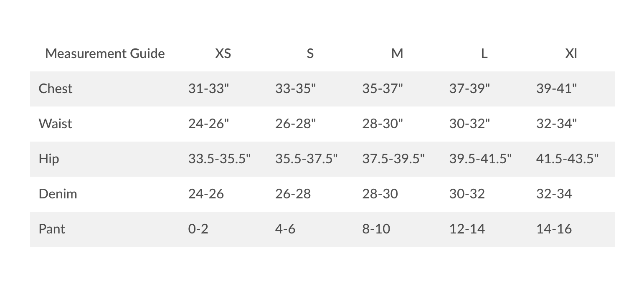Viewport: 644px width, 284px height.
Task: Select the XS size column header
Action: [x=223, y=53]
